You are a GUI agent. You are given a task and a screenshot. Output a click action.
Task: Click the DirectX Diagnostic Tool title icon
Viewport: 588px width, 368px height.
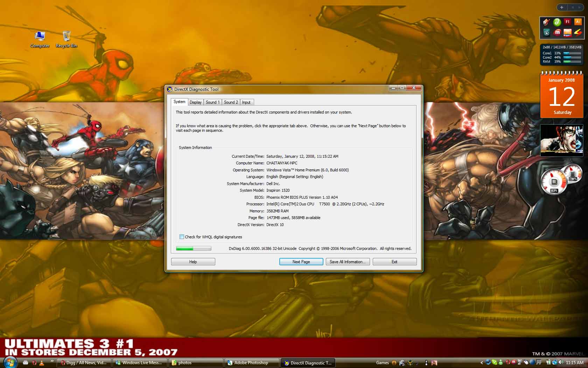pyautogui.click(x=170, y=89)
